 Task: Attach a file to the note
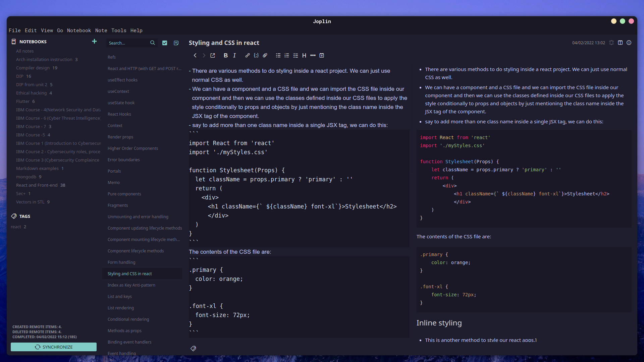265,55
